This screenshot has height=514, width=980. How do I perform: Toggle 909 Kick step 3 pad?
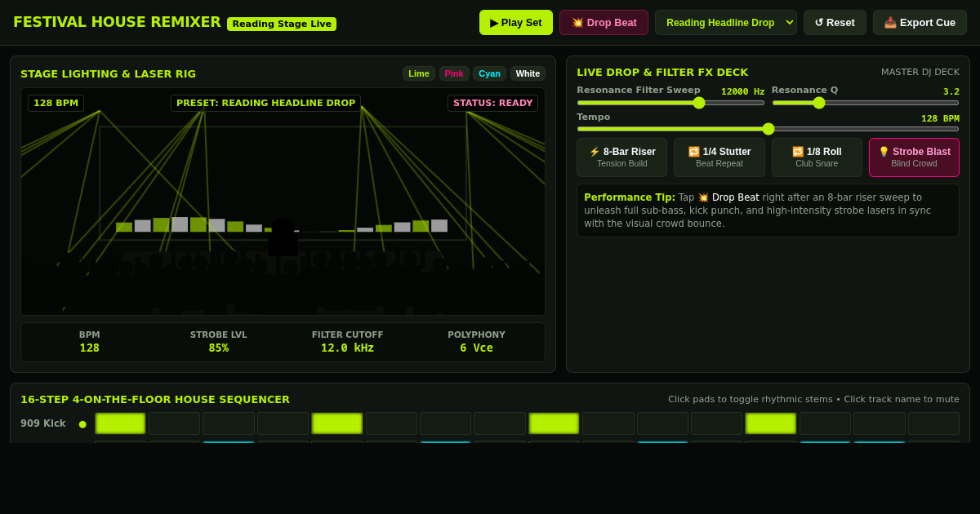(x=229, y=423)
